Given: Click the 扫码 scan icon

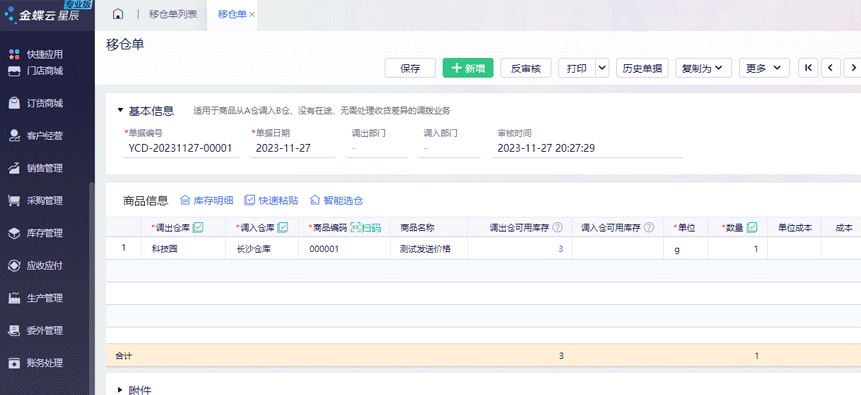Looking at the screenshot, I should pyautogui.click(x=366, y=227).
